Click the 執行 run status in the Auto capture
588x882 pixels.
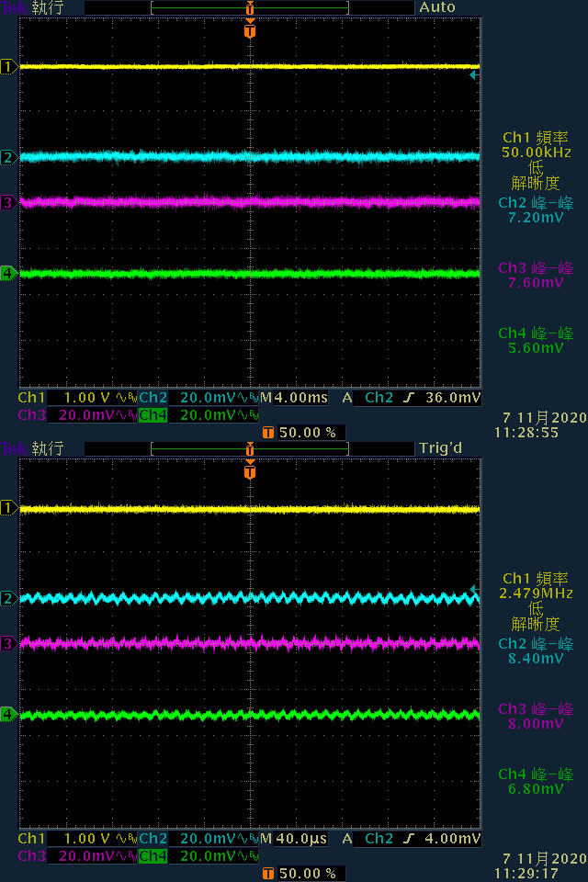click(x=48, y=8)
